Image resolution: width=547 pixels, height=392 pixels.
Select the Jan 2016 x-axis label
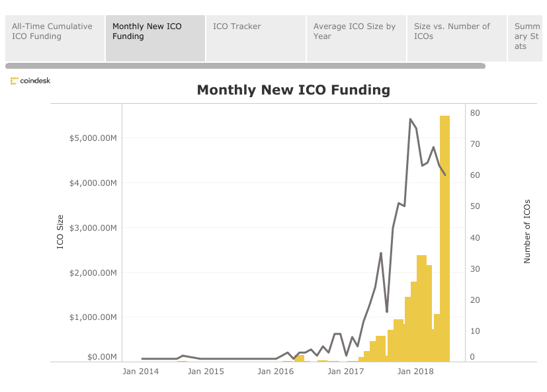[x=275, y=372]
